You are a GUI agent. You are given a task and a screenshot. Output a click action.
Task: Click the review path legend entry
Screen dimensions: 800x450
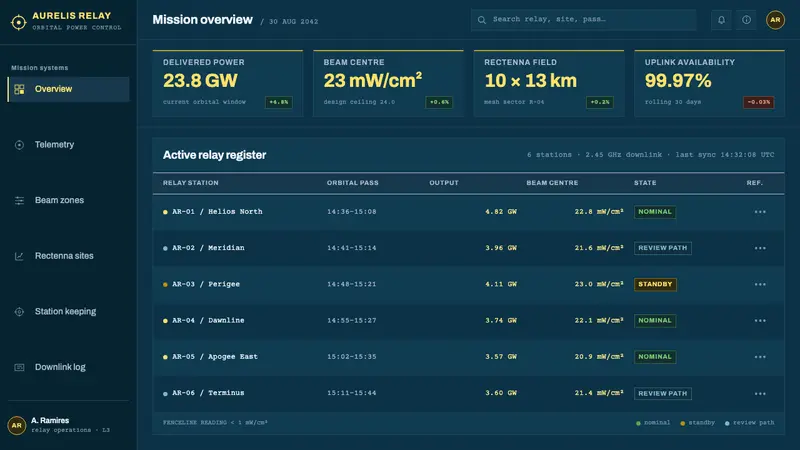coord(749,423)
